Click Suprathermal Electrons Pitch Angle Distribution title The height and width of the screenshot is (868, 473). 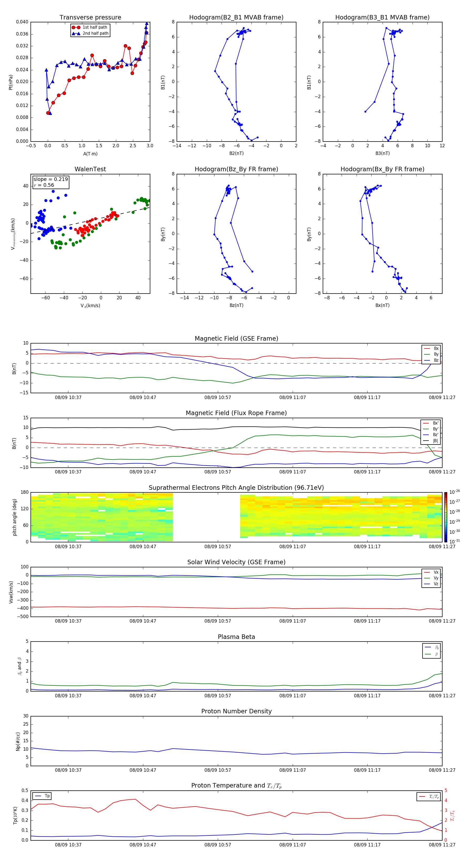[236, 488]
